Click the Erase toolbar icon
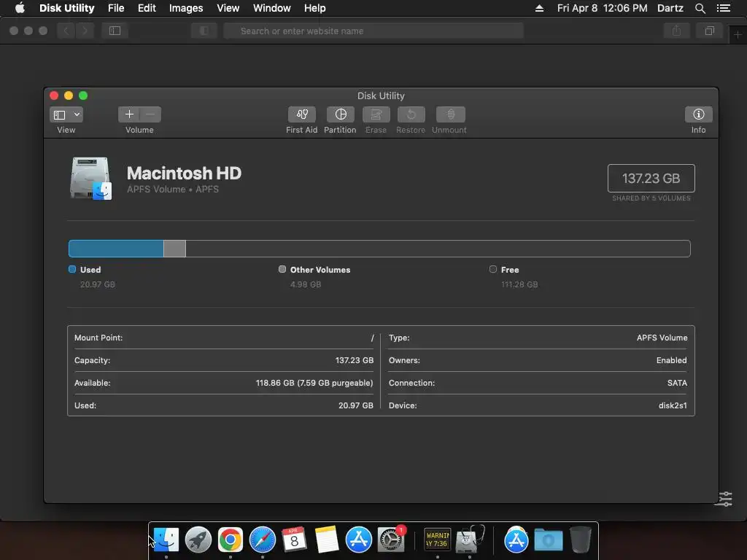This screenshot has height=560, width=747. 376,114
